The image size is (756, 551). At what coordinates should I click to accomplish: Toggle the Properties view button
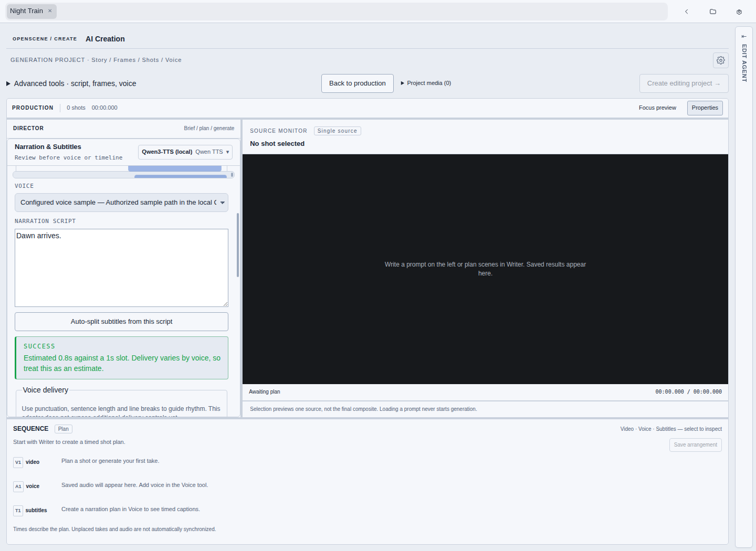(x=705, y=108)
